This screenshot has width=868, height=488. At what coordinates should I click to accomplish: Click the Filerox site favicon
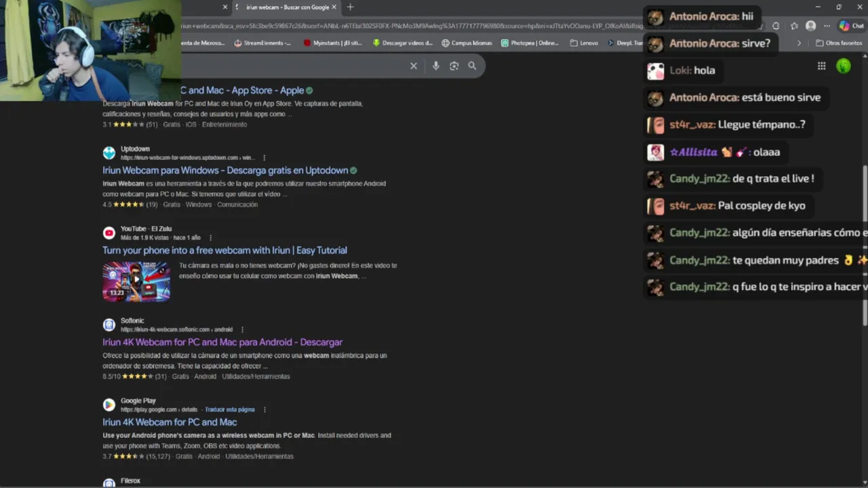(108, 483)
